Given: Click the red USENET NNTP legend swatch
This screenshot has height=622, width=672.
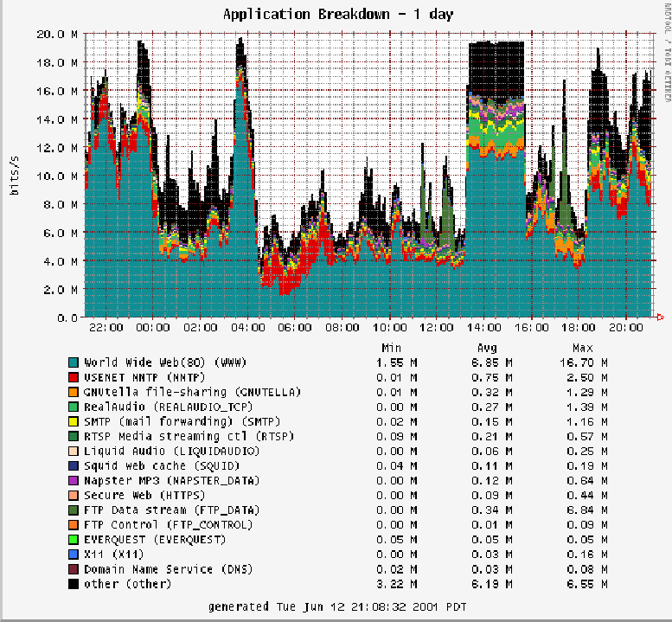Looking at the screenshot, I should [x=75, y=377].
